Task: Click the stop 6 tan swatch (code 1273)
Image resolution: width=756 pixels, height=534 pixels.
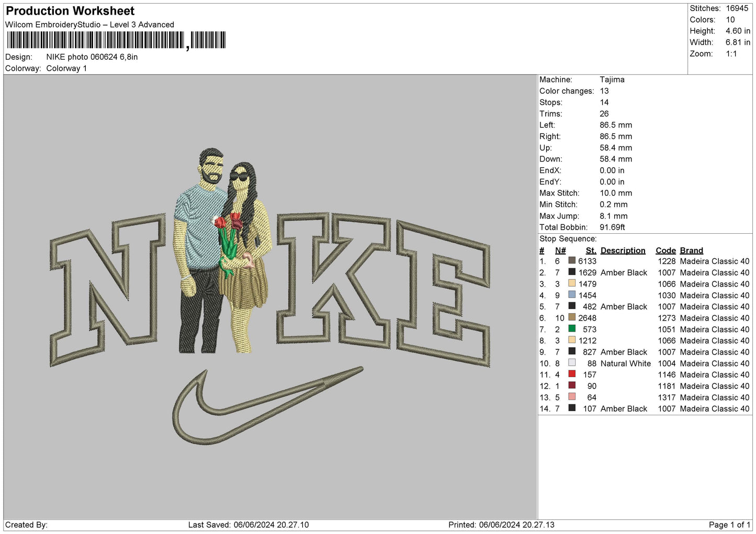Action: 572,317
